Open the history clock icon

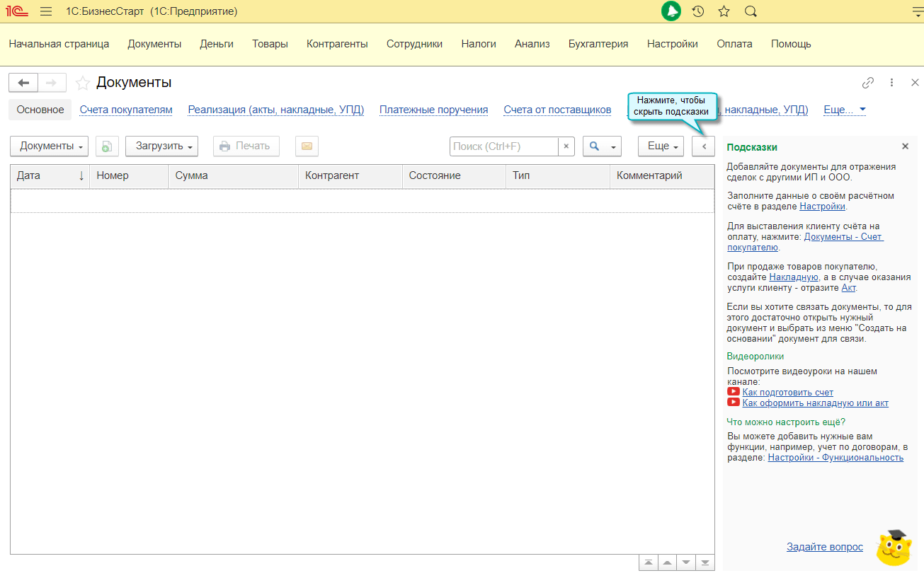point(697,11)
